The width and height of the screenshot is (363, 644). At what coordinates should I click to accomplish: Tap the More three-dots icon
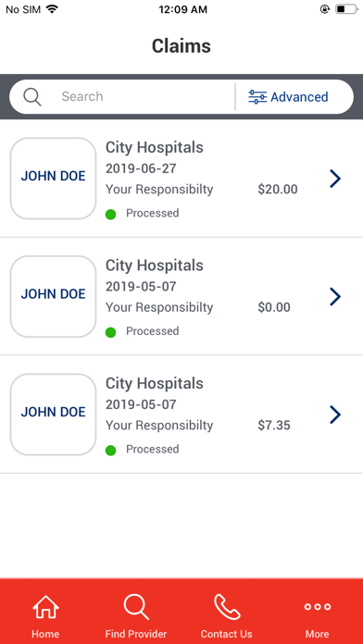[317, 607]
